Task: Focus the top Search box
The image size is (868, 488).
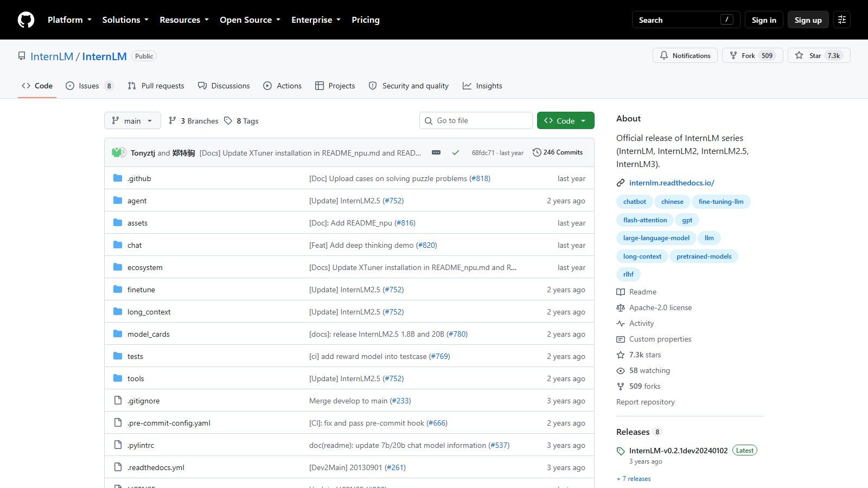Action: tap(686, 20)
